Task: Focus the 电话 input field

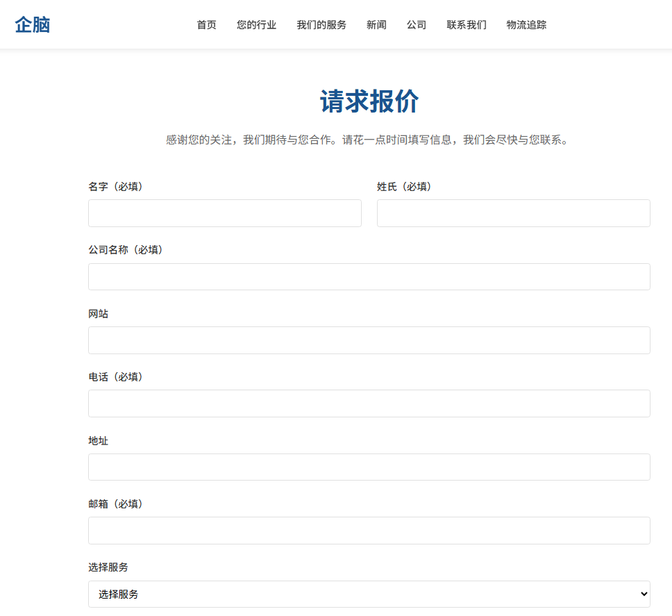Action: (x=369, y=403)
